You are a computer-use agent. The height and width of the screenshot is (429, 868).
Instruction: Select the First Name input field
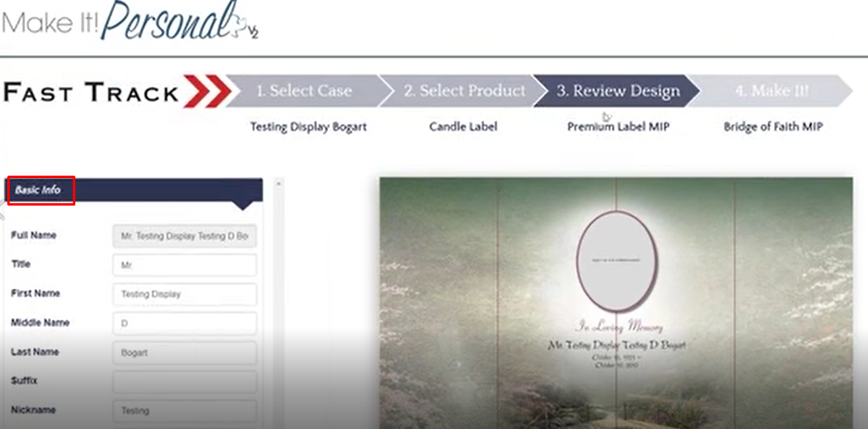tap(185, 295)
